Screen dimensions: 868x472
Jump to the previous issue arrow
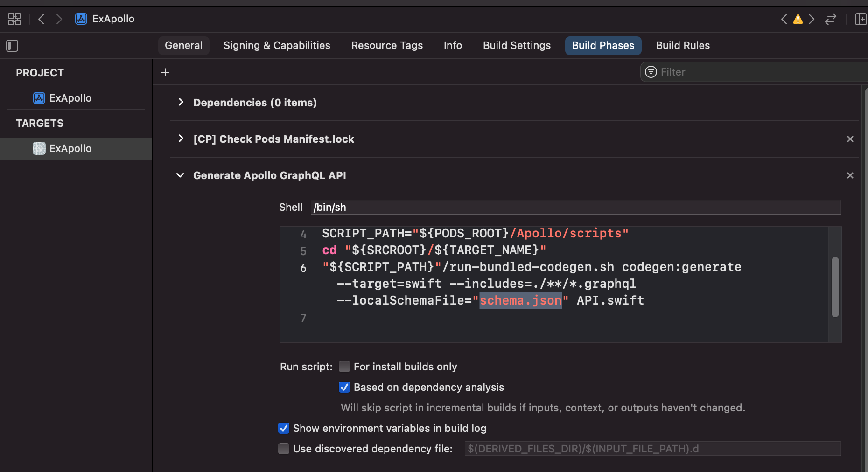[784, 19]
